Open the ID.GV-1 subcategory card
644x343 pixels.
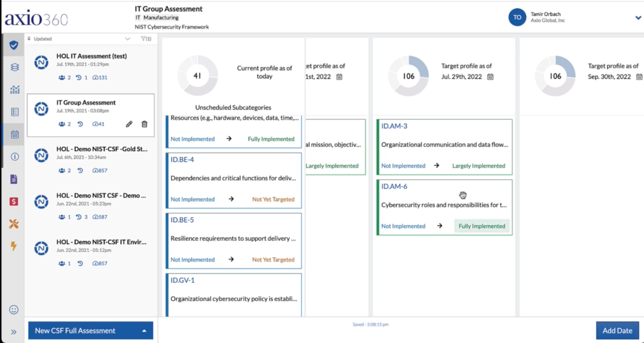(234, 295)
